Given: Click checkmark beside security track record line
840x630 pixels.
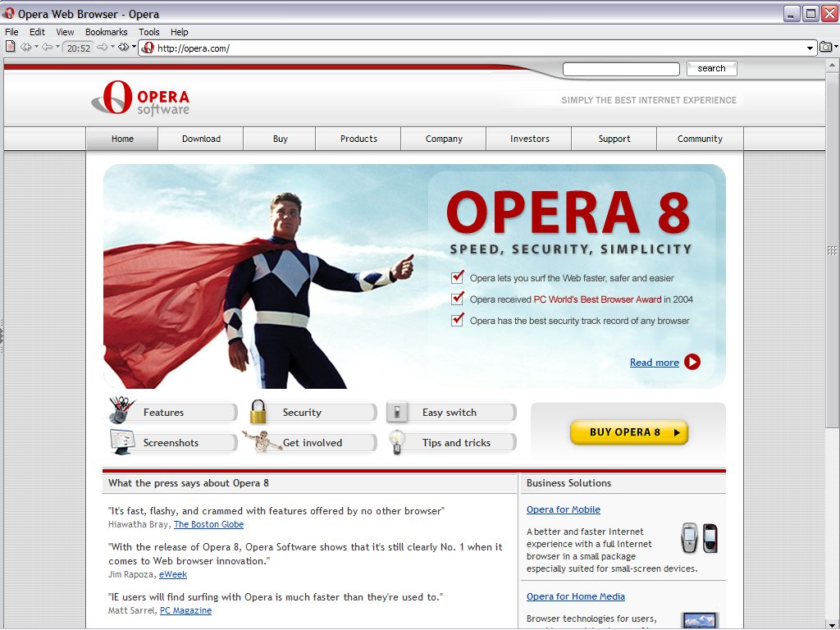Looking at the screenshot, I should click(x=458, y=320).
